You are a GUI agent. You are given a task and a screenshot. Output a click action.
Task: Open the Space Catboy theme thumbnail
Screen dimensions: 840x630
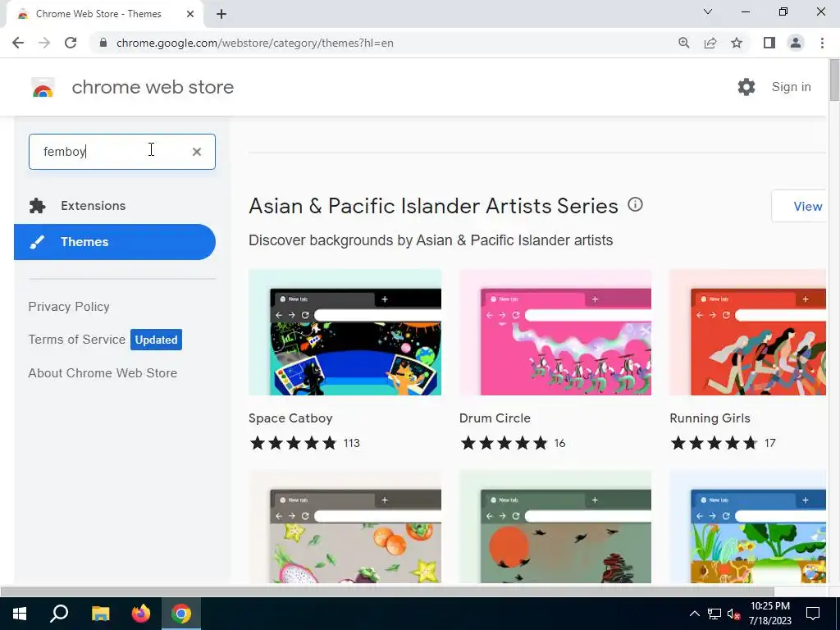pyautogui.click(x=345, y=332)
